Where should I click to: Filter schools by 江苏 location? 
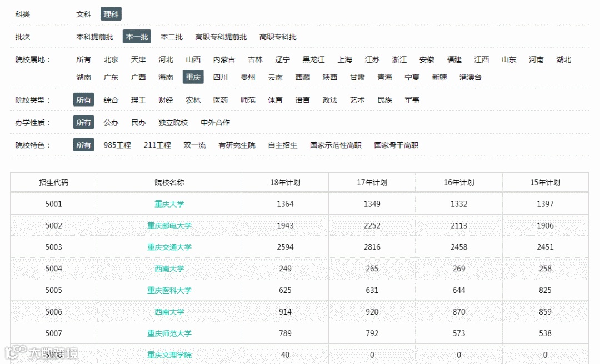pyautogui.click(x=372, y=59)
